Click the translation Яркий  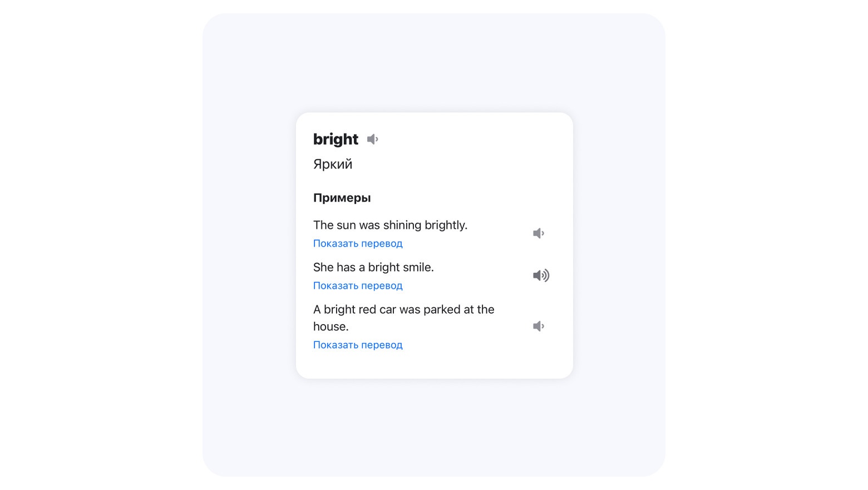[333, 164]
